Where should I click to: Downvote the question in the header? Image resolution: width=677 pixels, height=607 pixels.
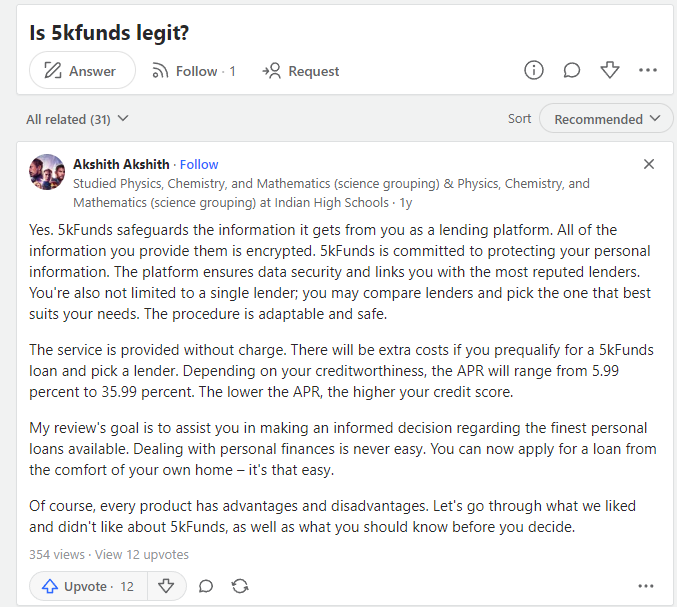[x=610, y=70]
